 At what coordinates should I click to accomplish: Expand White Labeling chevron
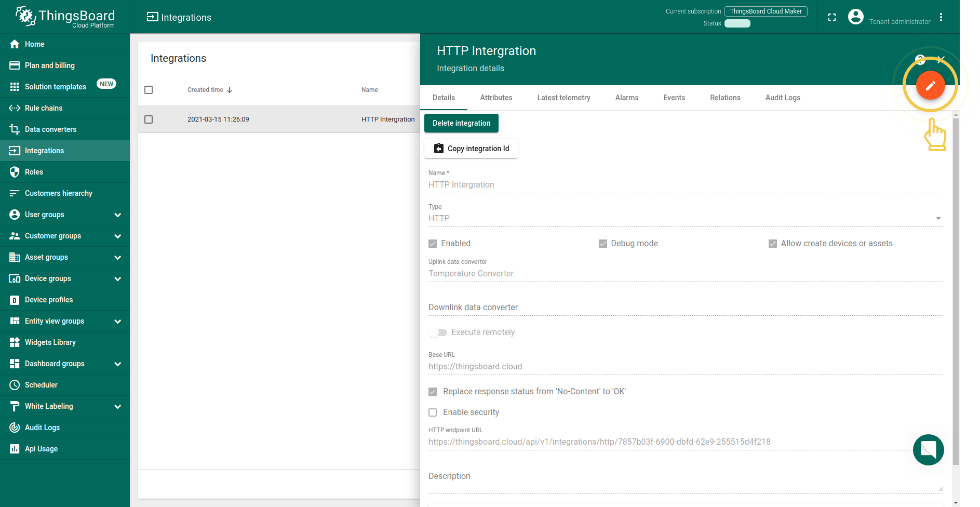(118, 406)
